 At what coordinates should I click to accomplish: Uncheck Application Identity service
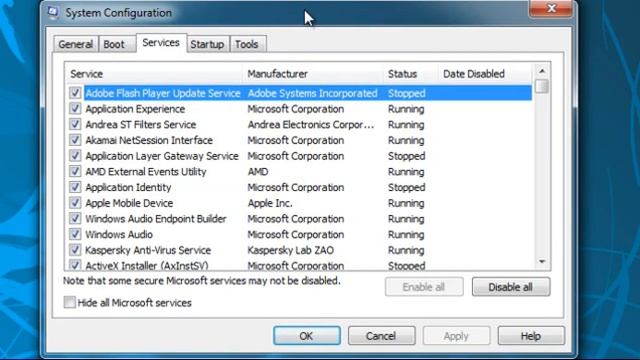click(75, 187)
